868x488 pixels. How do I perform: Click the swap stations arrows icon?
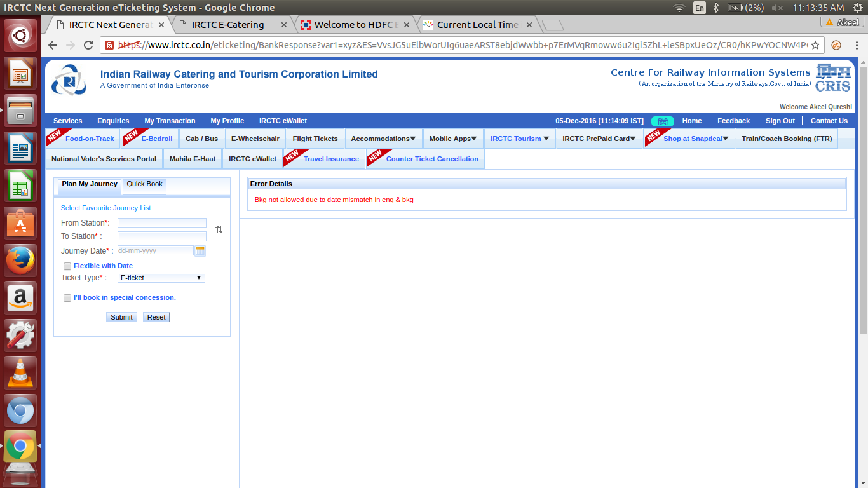point(219,229)
